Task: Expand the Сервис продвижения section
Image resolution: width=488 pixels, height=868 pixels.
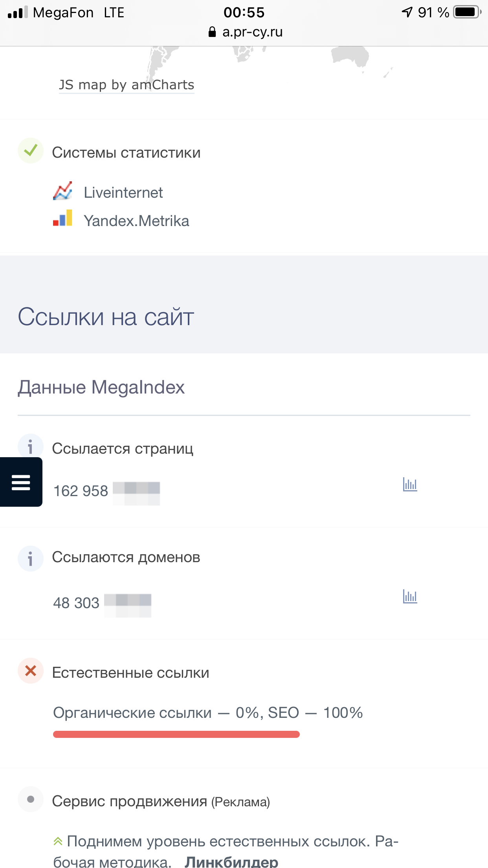Action: coord(130,801)
